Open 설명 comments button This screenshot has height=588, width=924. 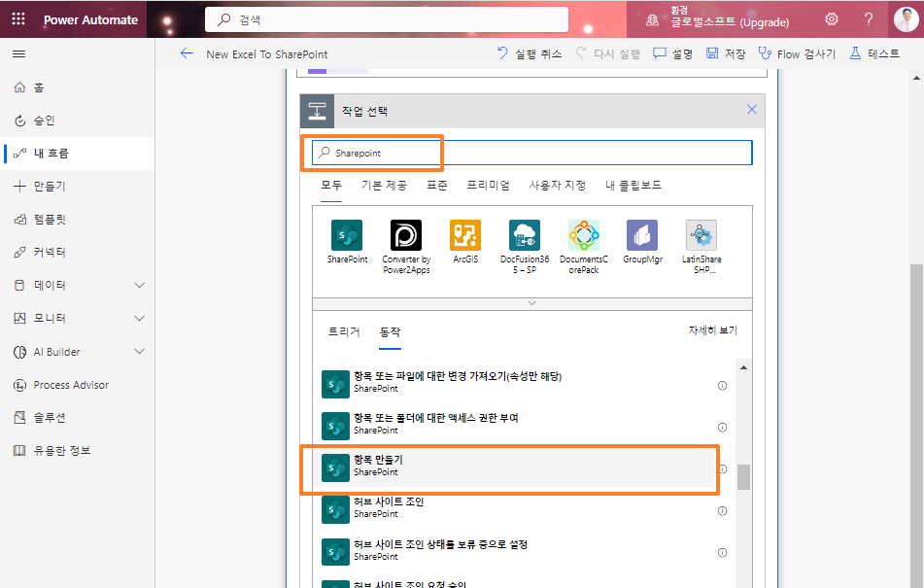tap(673, 53)
